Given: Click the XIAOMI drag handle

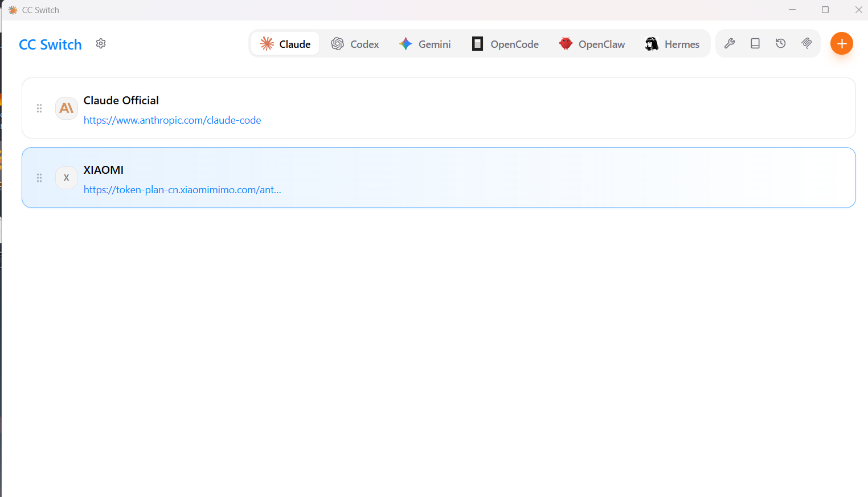Looking at the screenshot, I should [x=39, y=178].
